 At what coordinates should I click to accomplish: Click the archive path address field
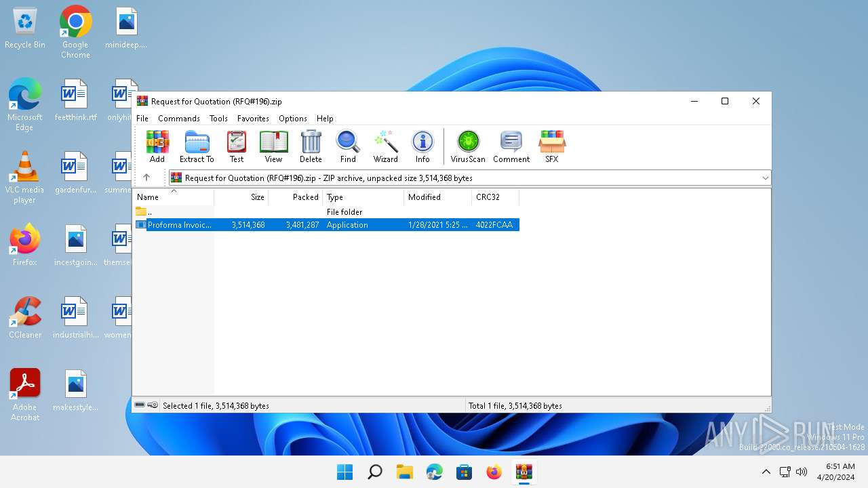[x=470, y=178]
